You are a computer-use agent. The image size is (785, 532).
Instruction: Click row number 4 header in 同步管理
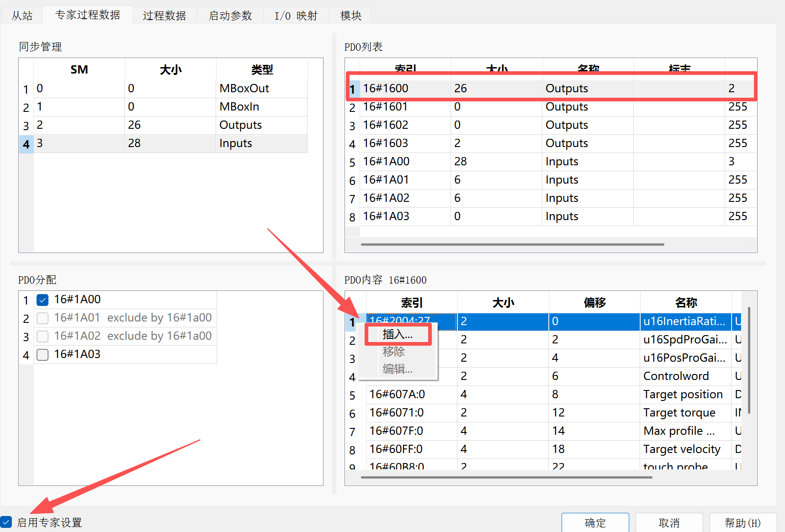tap(26, 144)
